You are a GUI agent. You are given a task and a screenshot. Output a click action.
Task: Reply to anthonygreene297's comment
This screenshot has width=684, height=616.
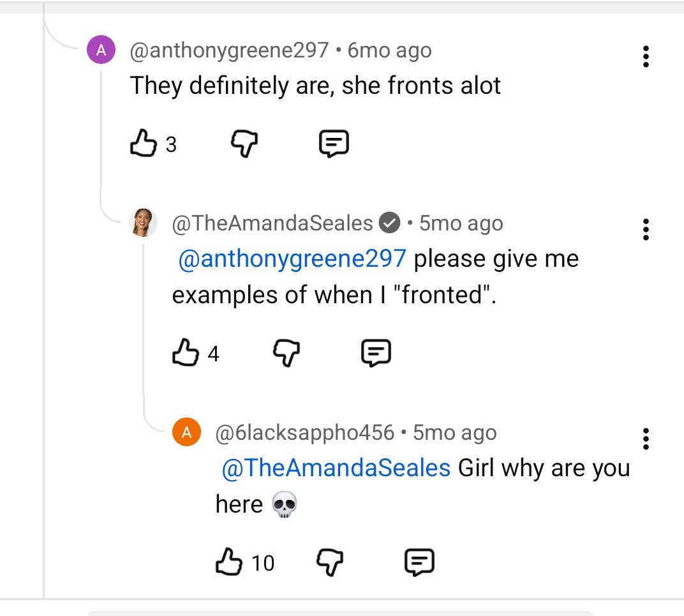pos(333,144)
